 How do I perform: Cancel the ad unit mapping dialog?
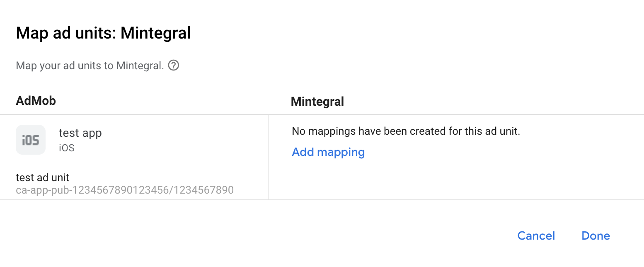pyautogui.click(x=536, y=235)
